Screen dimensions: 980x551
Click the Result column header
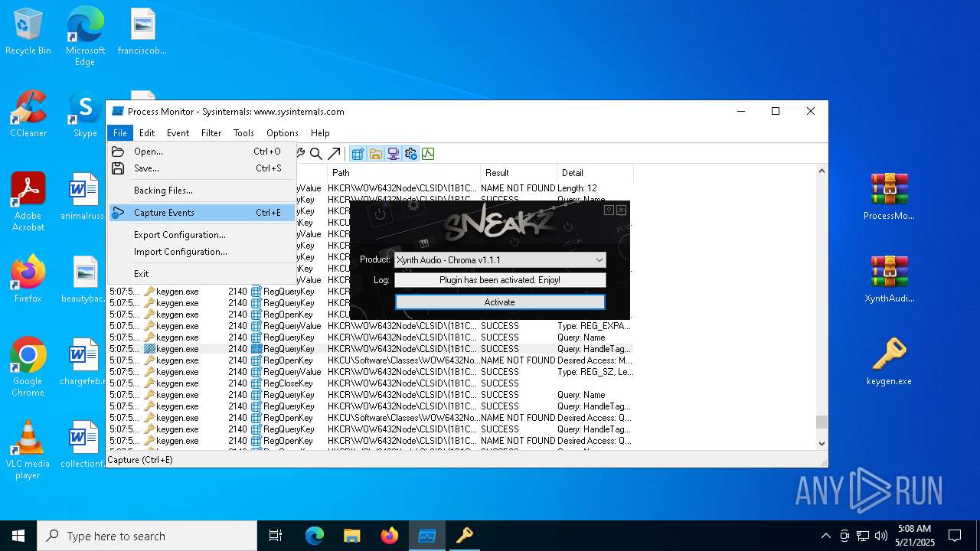pyautogui.click(x=518, y=173)
